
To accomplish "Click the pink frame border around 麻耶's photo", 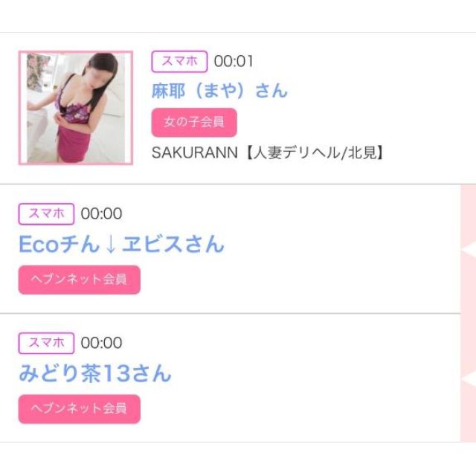I will pos(20,108).
